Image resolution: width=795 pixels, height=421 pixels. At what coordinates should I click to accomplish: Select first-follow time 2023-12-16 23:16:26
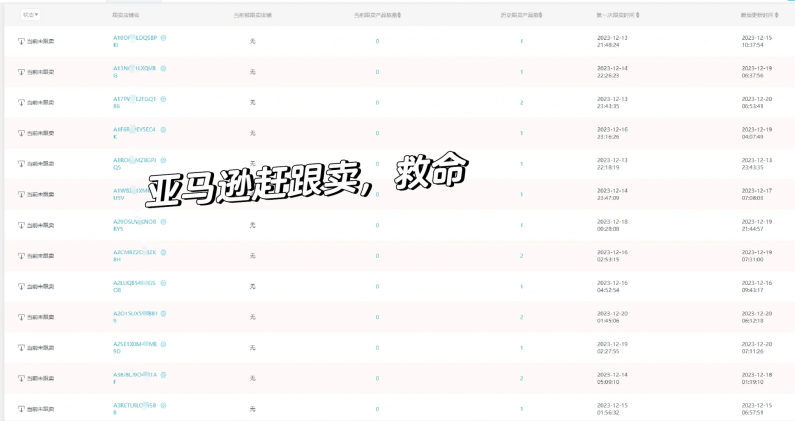pos(612,133)
